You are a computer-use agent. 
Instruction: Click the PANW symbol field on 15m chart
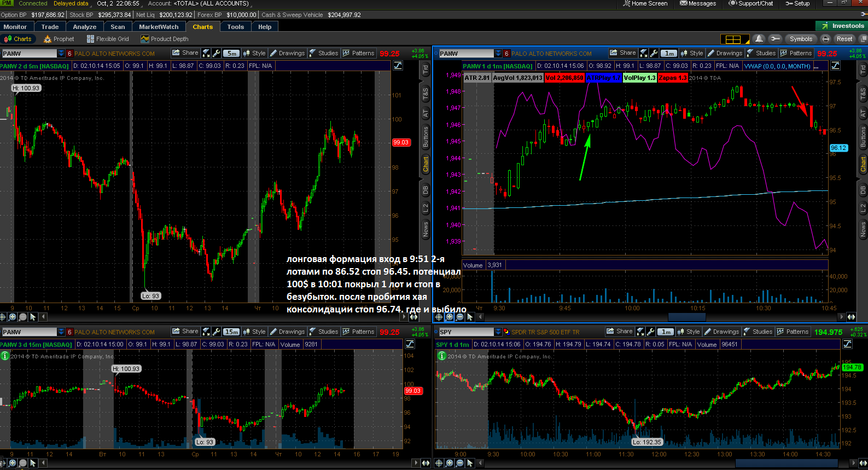tap(29, 332)
